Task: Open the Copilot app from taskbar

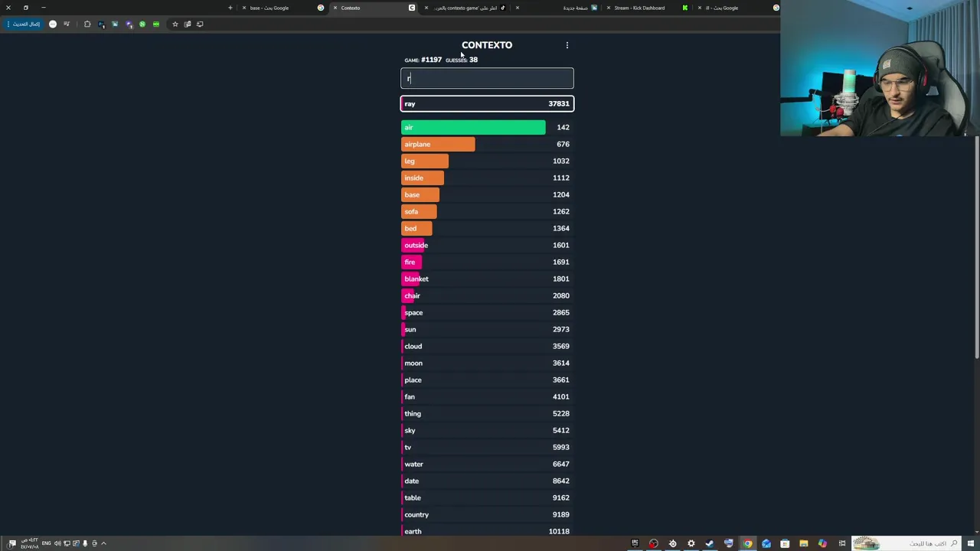Action: 822,543
